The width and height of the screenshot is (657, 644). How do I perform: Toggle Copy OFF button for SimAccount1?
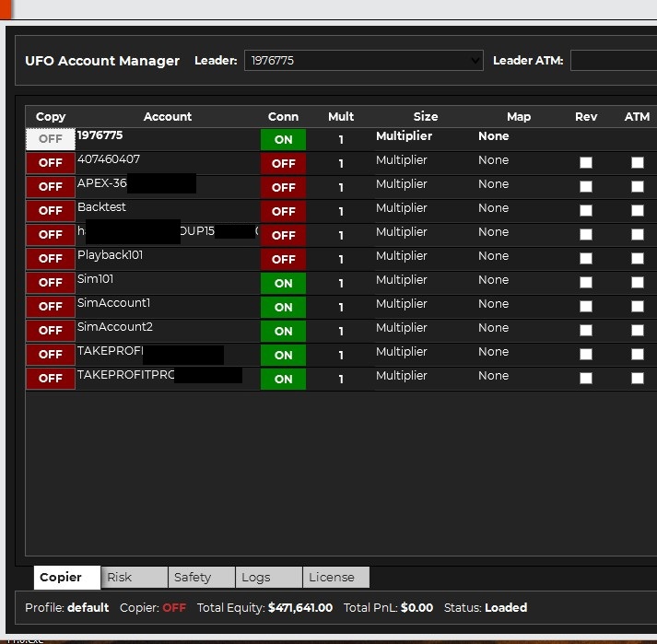pyautogui.click(x=51, y=306)
